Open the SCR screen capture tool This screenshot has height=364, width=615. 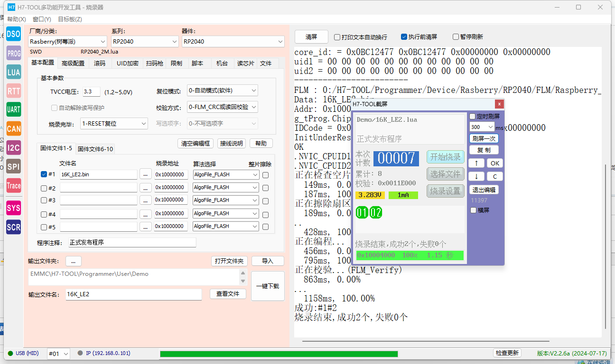coord(14,227)
